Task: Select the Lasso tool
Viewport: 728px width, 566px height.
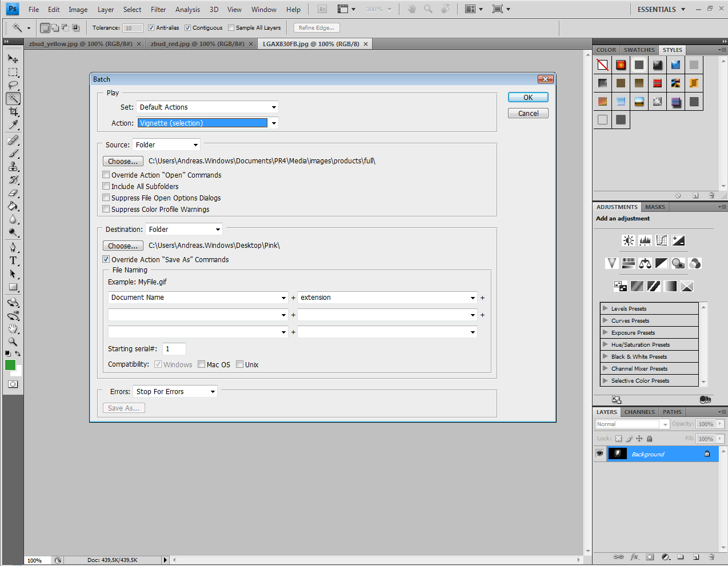Action: click(13, 86)
